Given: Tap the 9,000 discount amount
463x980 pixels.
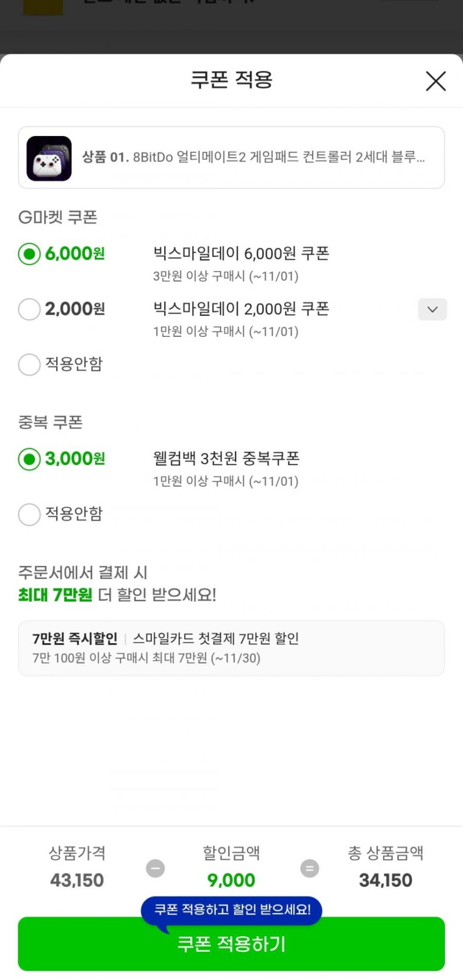Looking at the screenshot, I should pyautogui.click(x=231, y=880).
